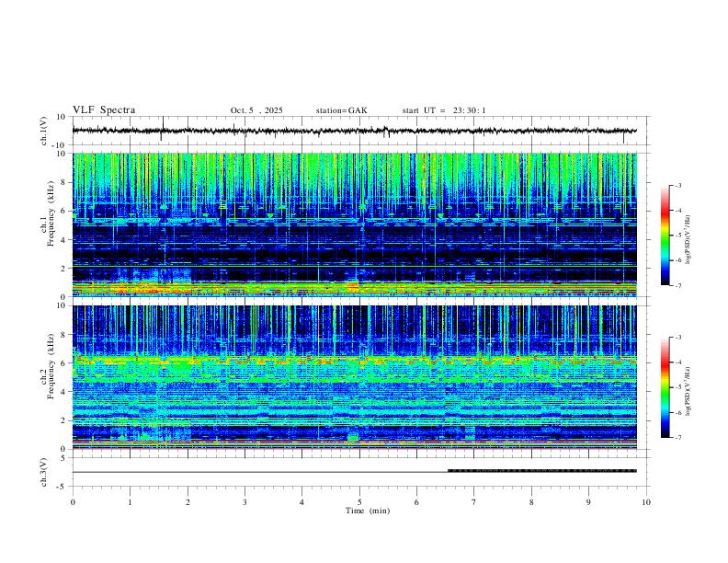Click the "ch.1(V)" waveform axis label
Image resolution: width=728 pixels, height=563 pixels.
44,131
